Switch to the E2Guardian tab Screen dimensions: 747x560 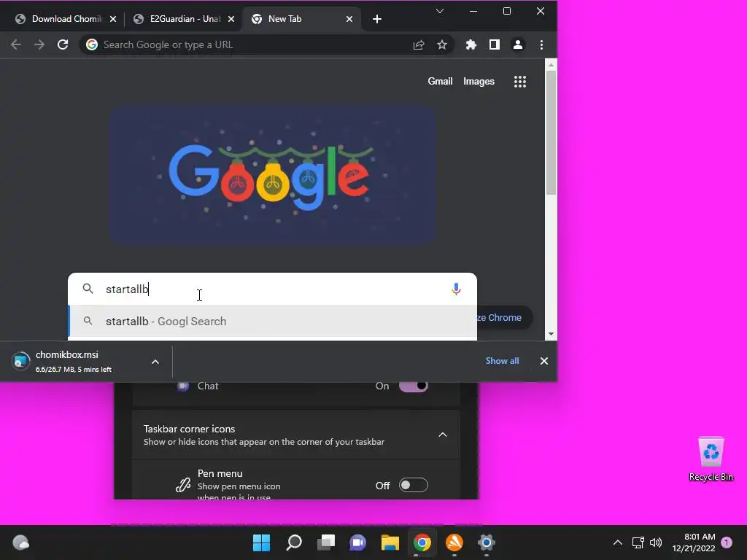coord(183,19)
